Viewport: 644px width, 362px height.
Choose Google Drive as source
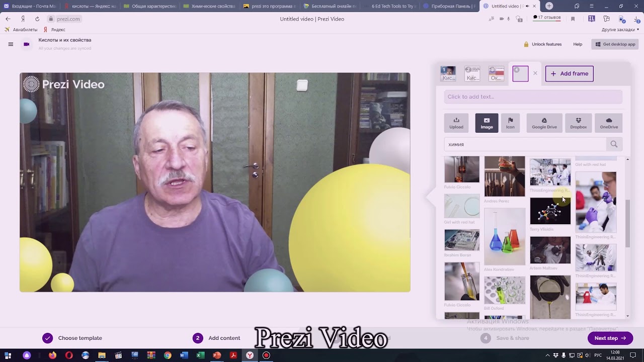point(544,123)
